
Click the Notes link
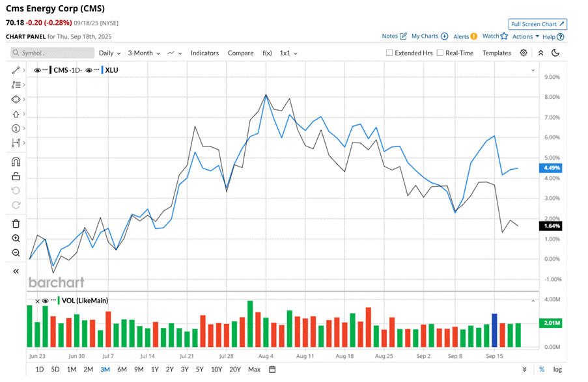tap(389, 36)
